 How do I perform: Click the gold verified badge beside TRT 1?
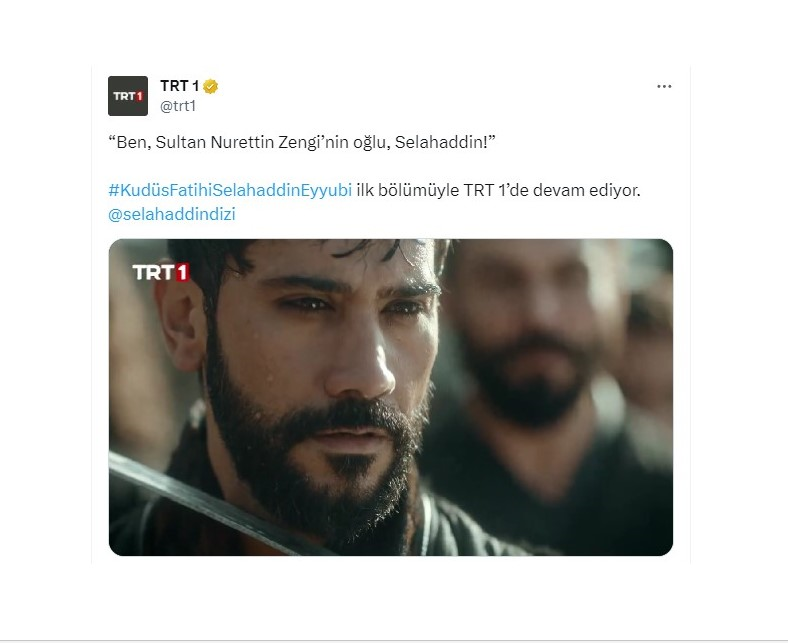point(211,86)
